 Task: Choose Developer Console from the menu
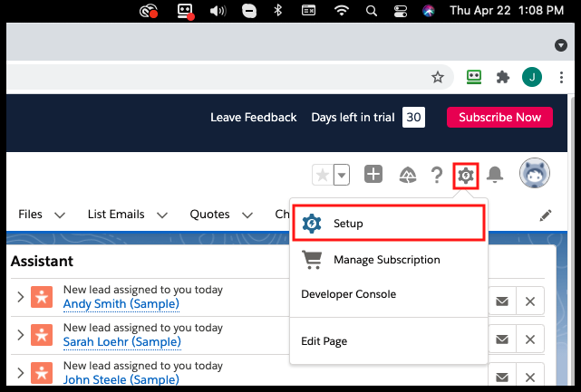(348, 294)
